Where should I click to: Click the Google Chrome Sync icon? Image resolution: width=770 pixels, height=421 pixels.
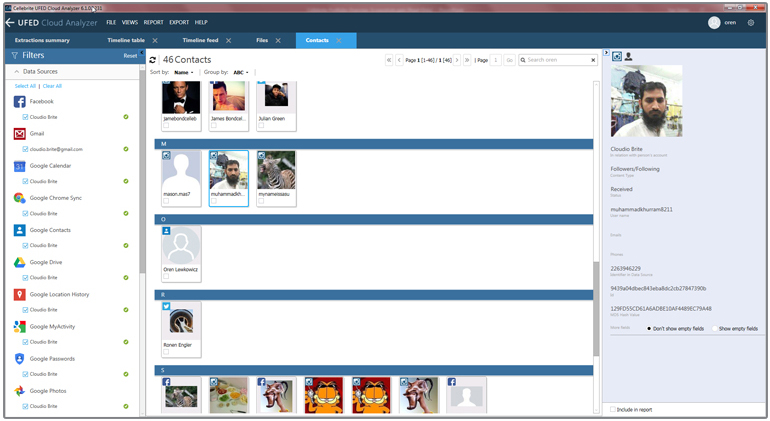(x=20, y=198)
